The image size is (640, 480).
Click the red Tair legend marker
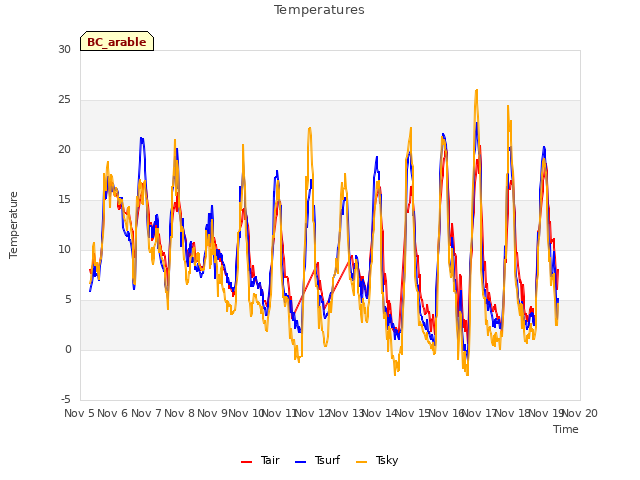tap(246, 462)
